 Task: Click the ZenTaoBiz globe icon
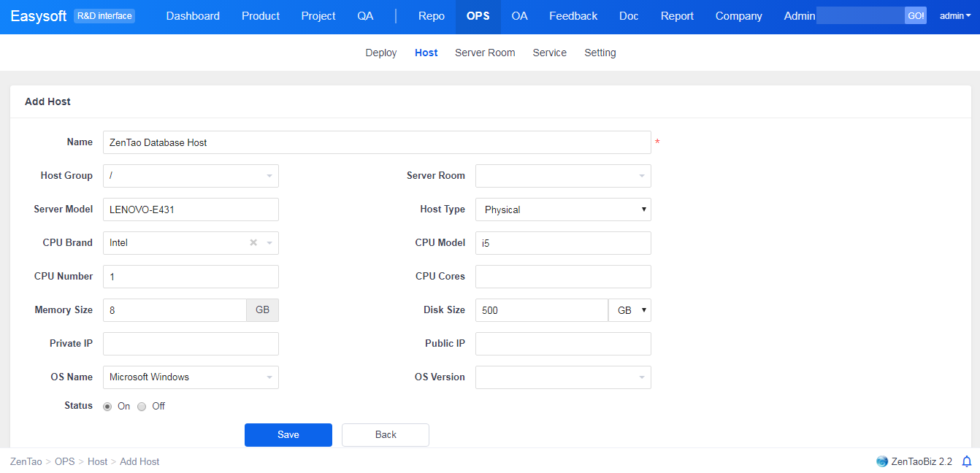pyautogui.click(x=882, y=461)
